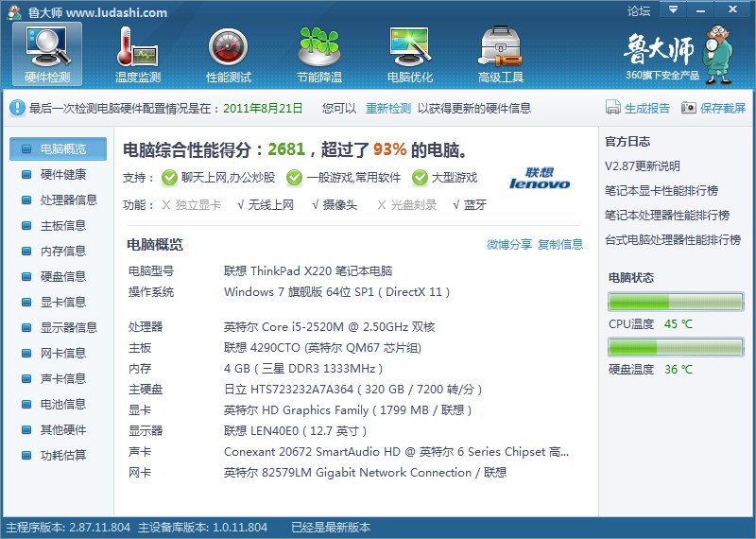The image size is (756, 539).
Task: Click the 保存截屏 camera icon
Action: (689, 107)
